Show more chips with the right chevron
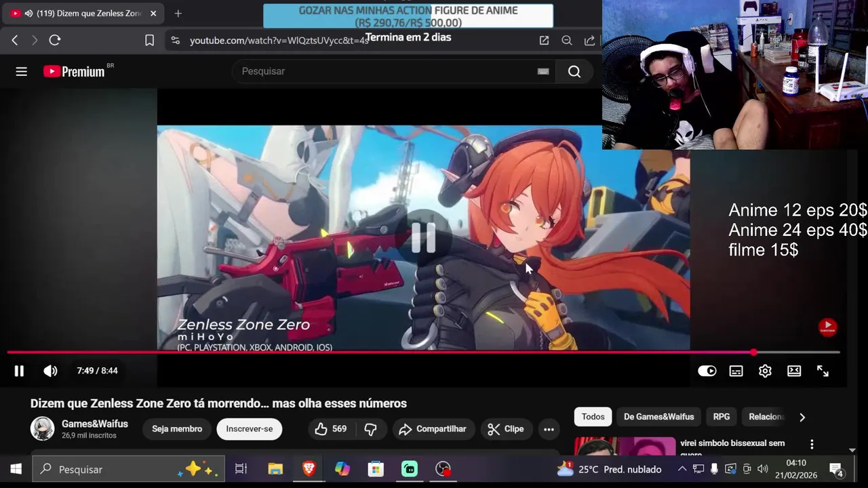The image size is (868, 488). [802, 417]
